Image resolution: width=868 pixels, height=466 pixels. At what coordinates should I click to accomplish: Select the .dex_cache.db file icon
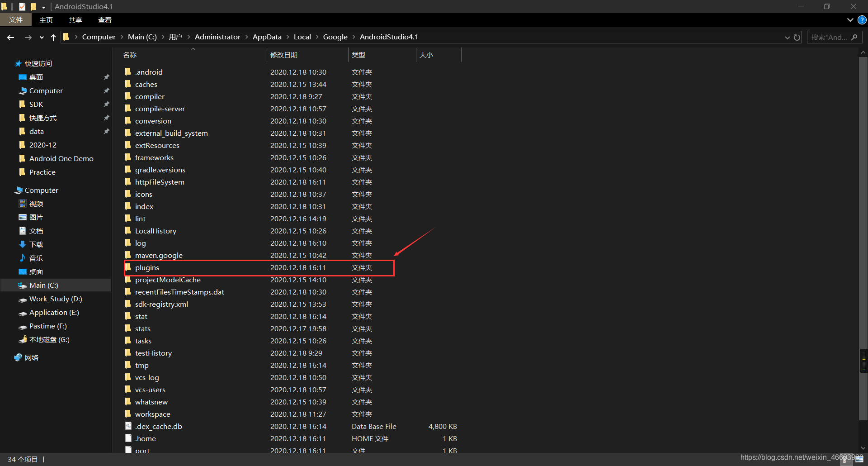tap(128, 426)
